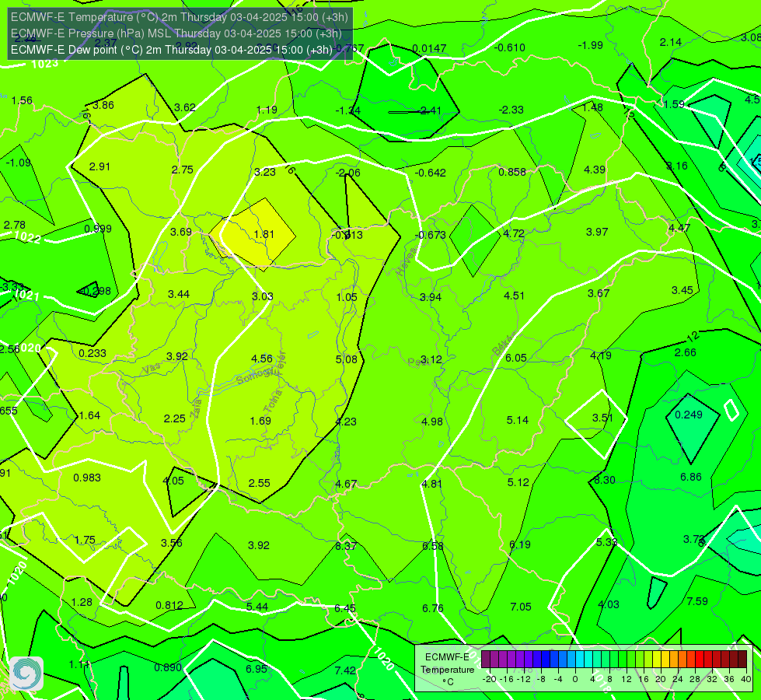Click the darkest maroon legend swatch above 40
761x700 pixels.
(742, 660)
